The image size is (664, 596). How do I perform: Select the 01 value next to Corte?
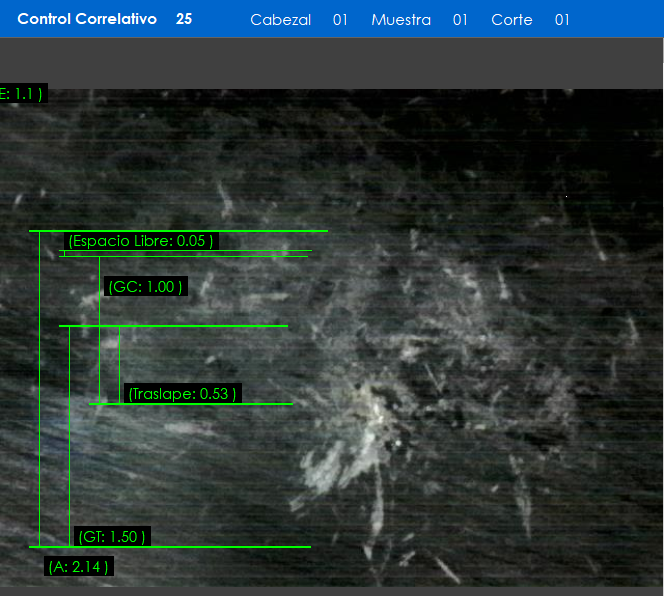point(562,20)
